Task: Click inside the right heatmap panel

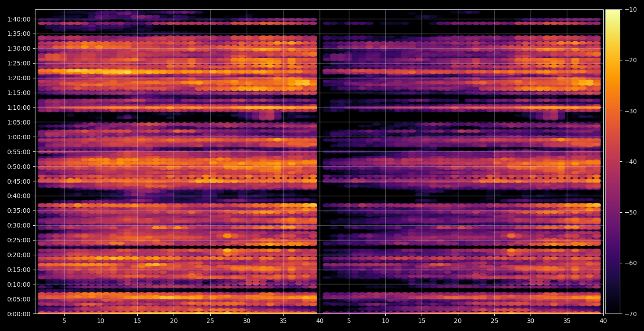Action: pos(461,162)
